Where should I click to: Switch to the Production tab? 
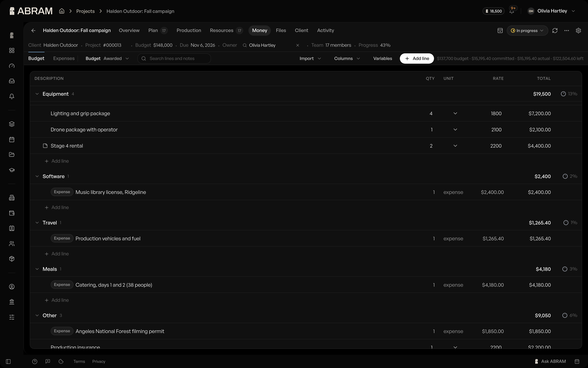(189, 30)
